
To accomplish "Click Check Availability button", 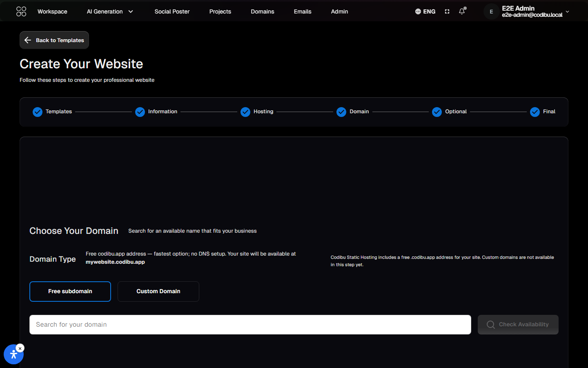I will coord(518,325).
